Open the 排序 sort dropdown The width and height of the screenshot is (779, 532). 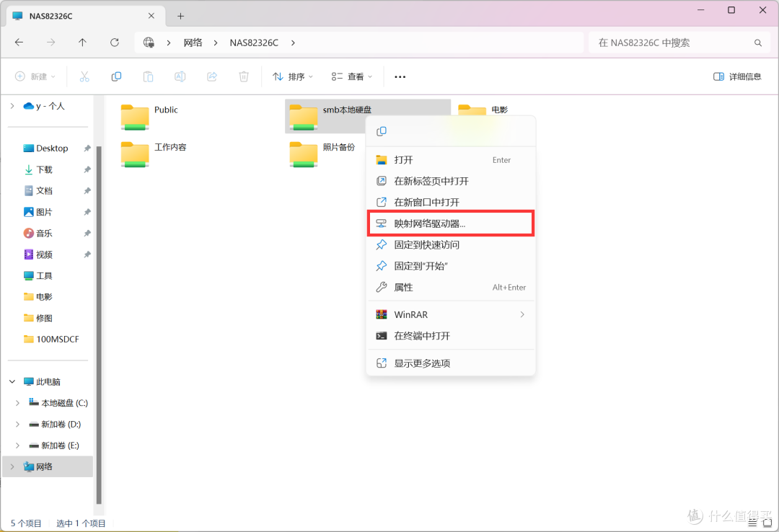pos(293,76)
